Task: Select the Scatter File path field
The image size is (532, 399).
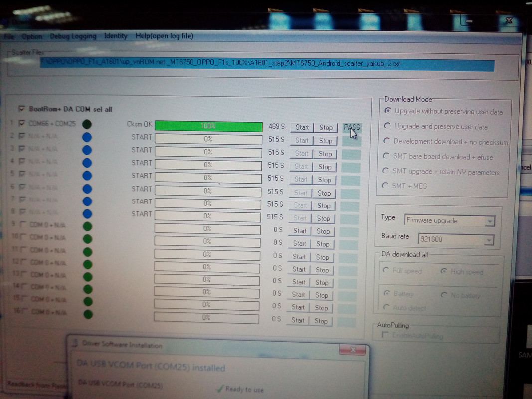Action: coord(267,64)
